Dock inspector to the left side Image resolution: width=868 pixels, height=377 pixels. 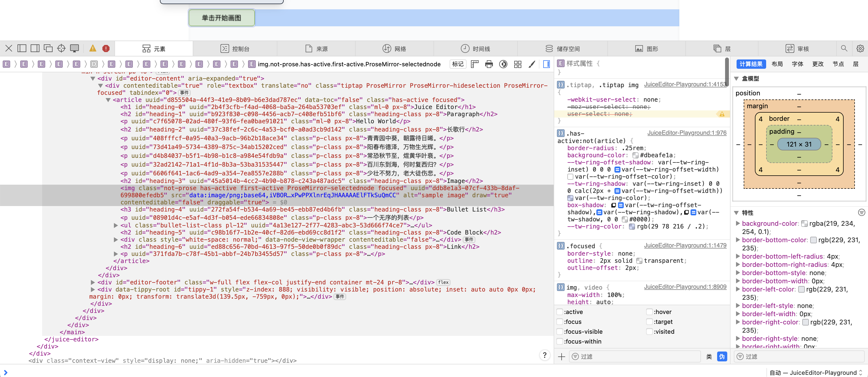click(22, 48)
